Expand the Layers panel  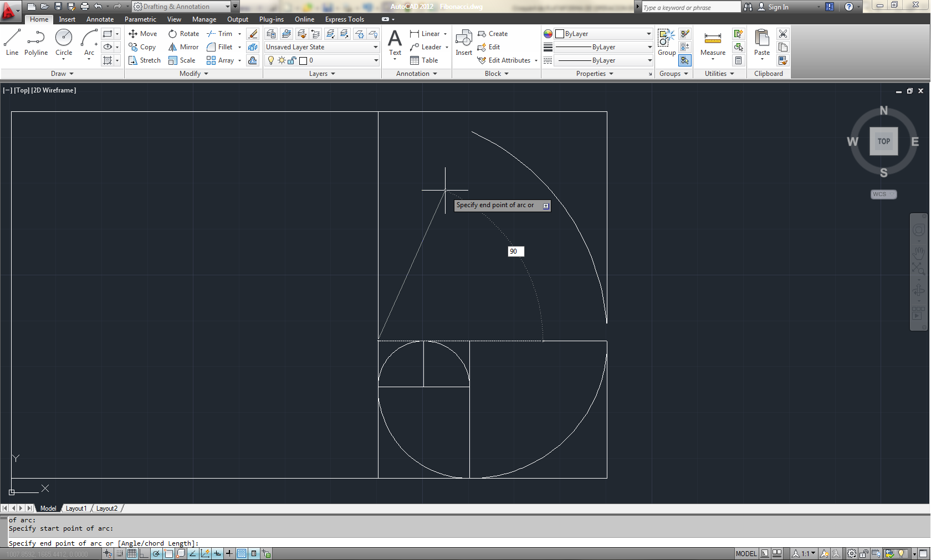coord(322,74)
